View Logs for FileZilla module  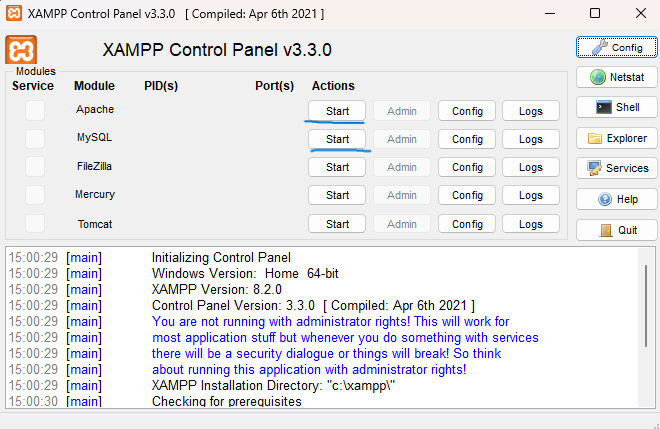click(531, 167)
